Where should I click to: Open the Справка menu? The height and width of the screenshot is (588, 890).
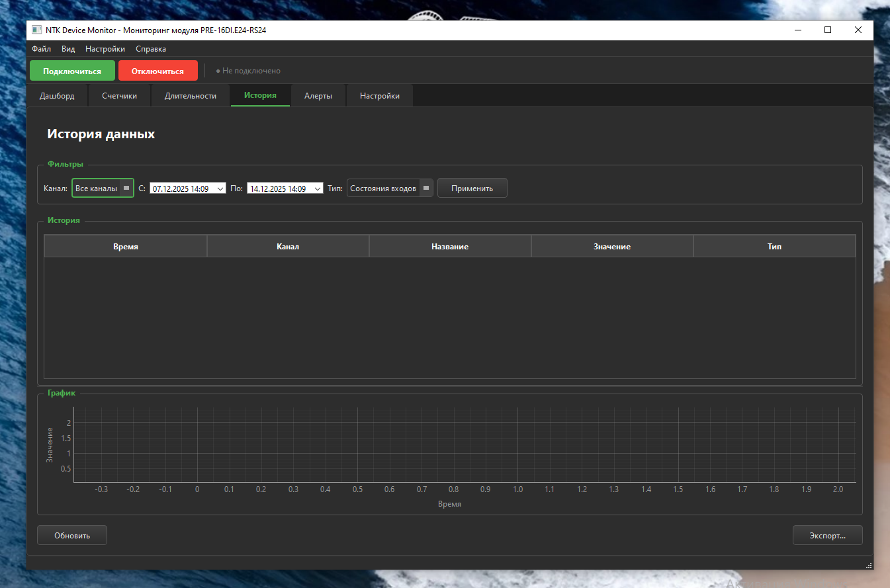pos(151,49)
